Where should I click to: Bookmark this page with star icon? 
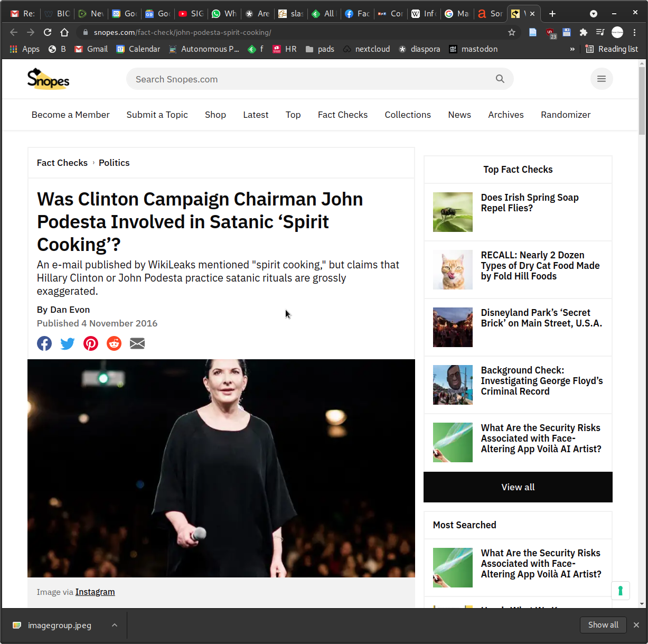(511, 32)
